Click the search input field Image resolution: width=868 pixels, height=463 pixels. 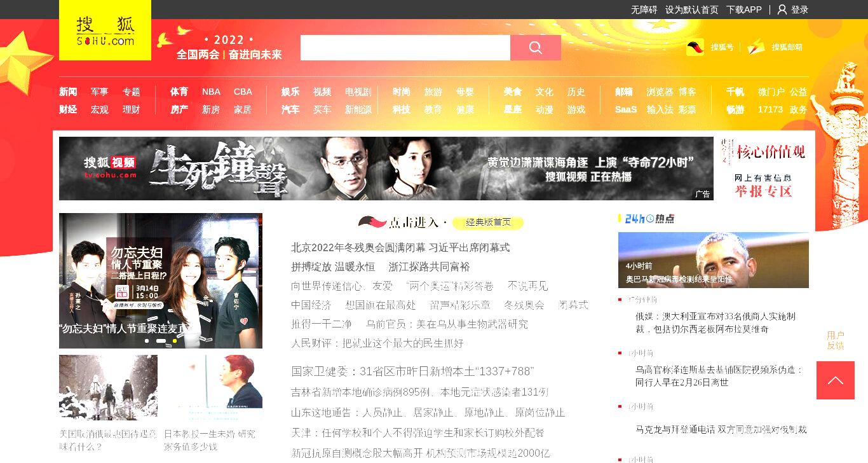pyautogui.click(x=405, y=48)
